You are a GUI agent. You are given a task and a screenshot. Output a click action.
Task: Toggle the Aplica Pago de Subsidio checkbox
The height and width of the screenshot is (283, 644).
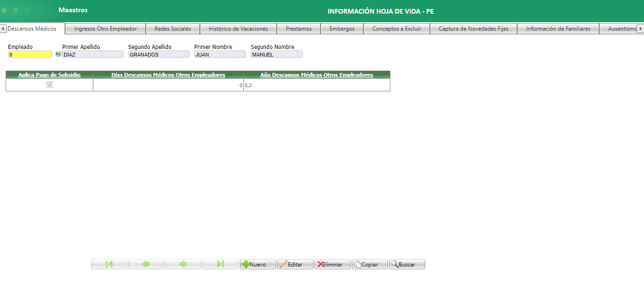tap(49, 85)
